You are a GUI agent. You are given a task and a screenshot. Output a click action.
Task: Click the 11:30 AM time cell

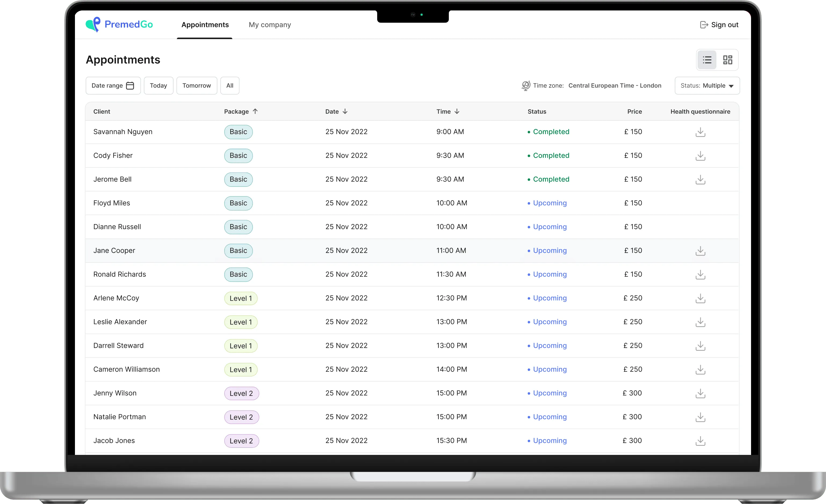coord(451,274)
